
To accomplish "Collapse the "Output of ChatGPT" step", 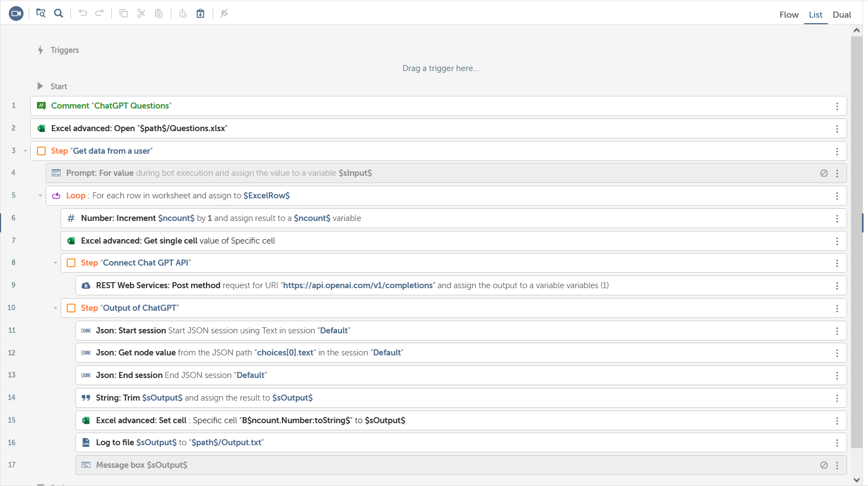I will 55,308.
